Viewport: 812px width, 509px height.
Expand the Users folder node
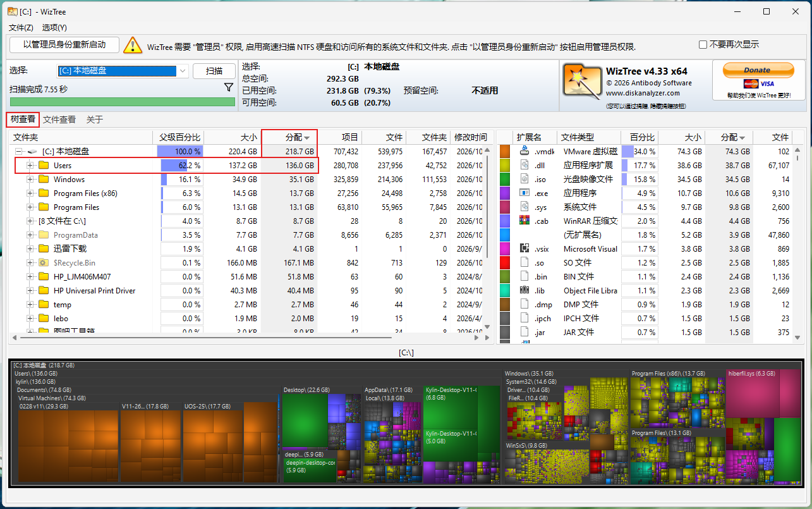pyautogui.click(x=30, y=166)
